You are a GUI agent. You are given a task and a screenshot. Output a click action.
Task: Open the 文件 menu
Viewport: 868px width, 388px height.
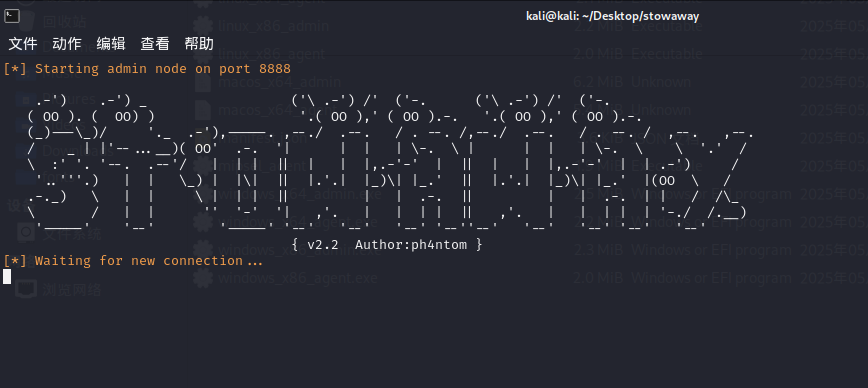click(x=23, y=44)
